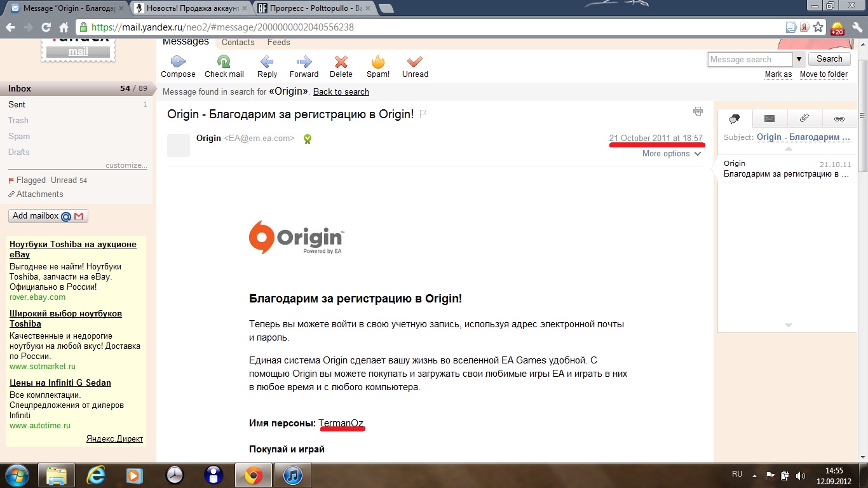Click in the Message search field
868x488 pixels.
tap(750, 59)
